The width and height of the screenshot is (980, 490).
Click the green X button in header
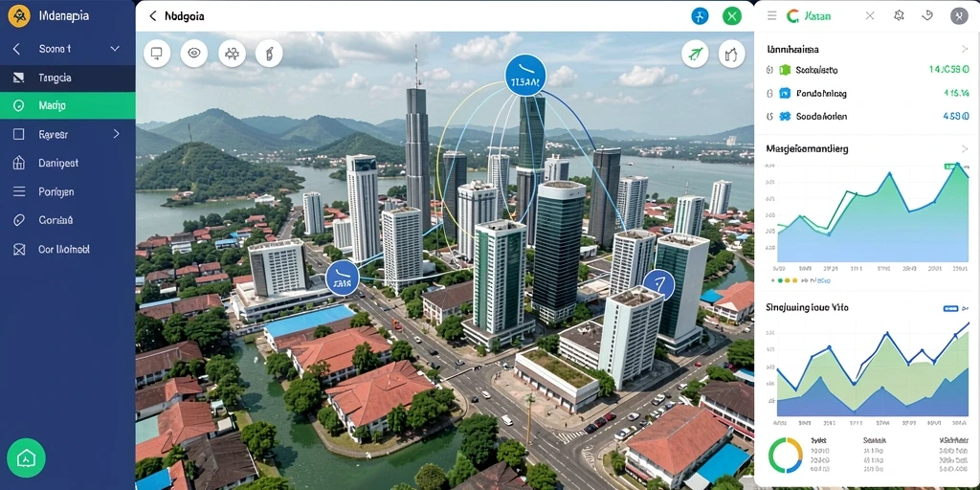[732, 16]
